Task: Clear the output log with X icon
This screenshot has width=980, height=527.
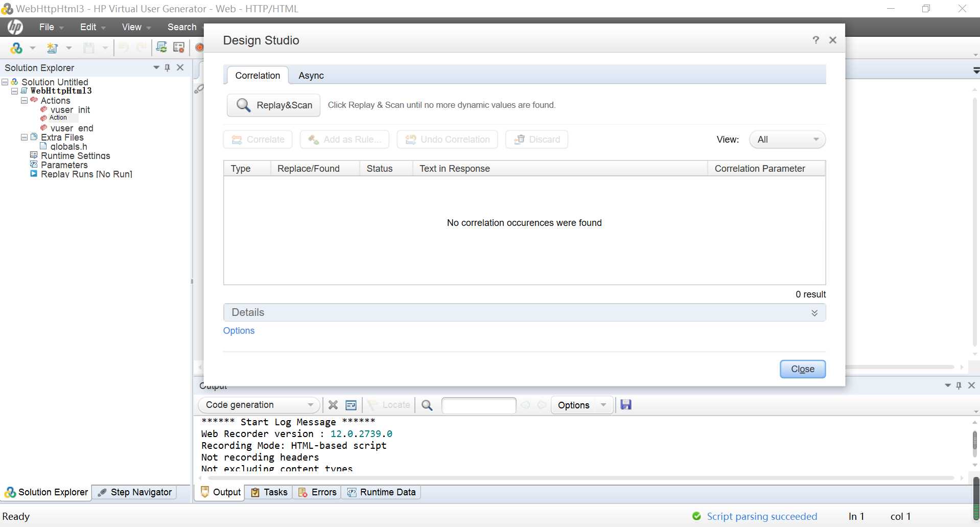Action: click(x=333, y=405)
